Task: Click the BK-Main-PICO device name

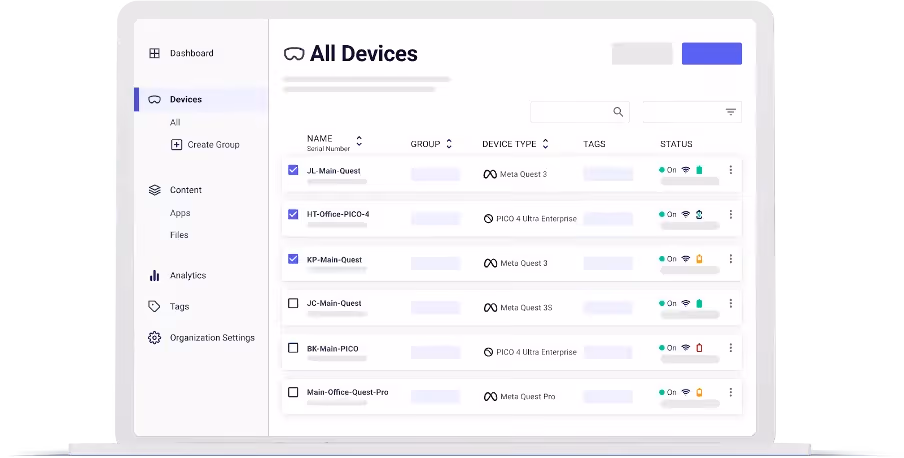Action: (x=333, y=348)
